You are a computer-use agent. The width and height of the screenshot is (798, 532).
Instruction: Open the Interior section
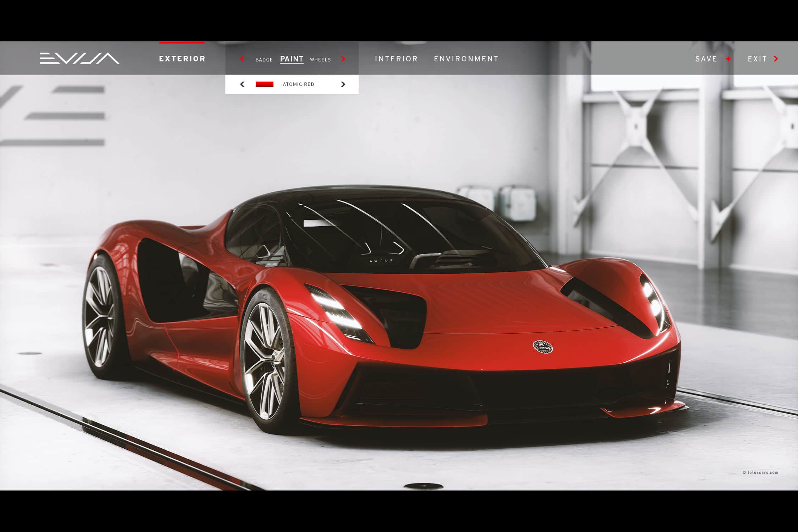397,59
